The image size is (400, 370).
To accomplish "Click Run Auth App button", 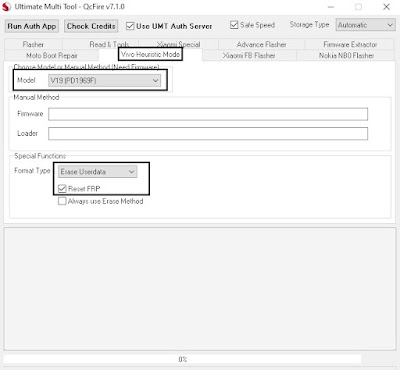I will 32,26.
